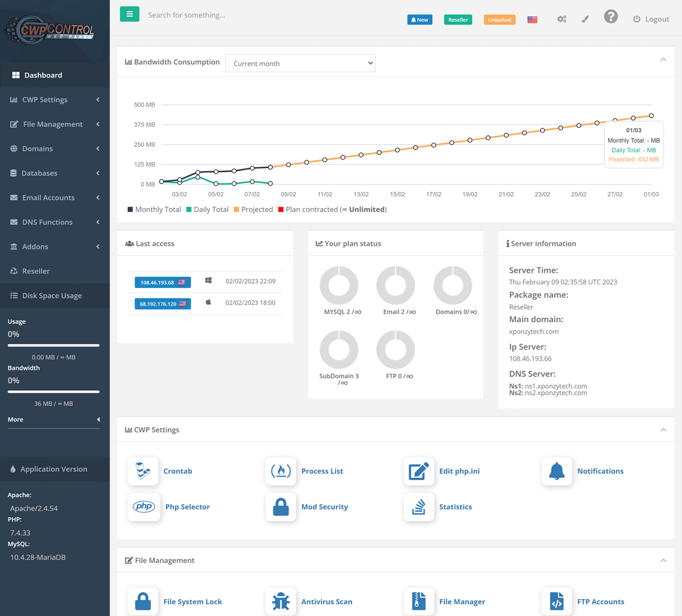Open Disk Space Usage sidebar item
The image size is (682, 616).
pyautogui.click(x=55, y=296)
